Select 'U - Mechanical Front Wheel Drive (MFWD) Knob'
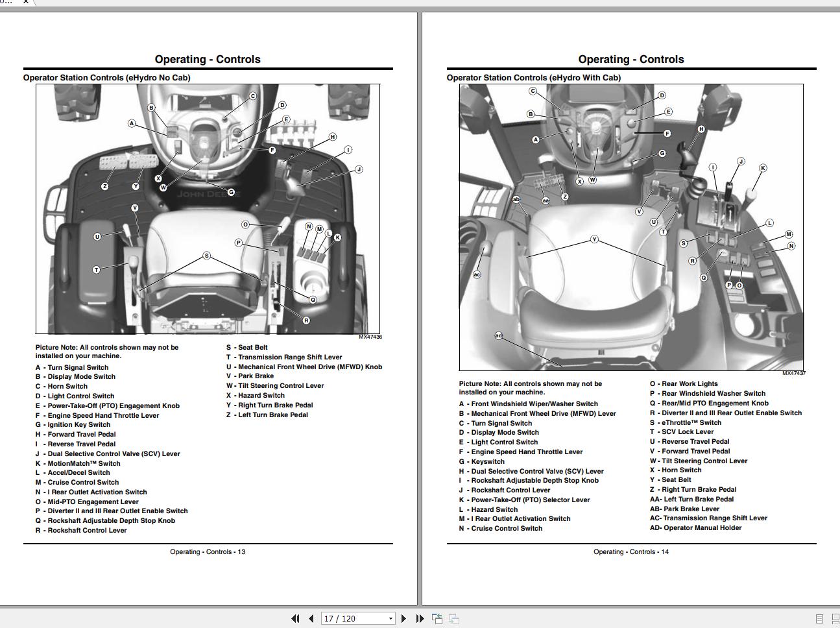This screenshot has height=628, width=840. pos(304,367)
